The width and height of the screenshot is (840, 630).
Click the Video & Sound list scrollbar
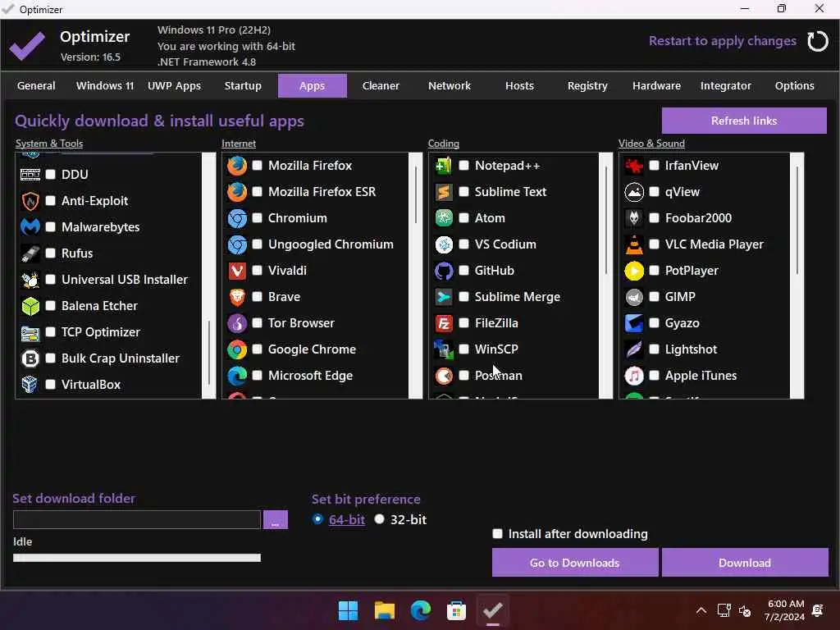(797, 276)
